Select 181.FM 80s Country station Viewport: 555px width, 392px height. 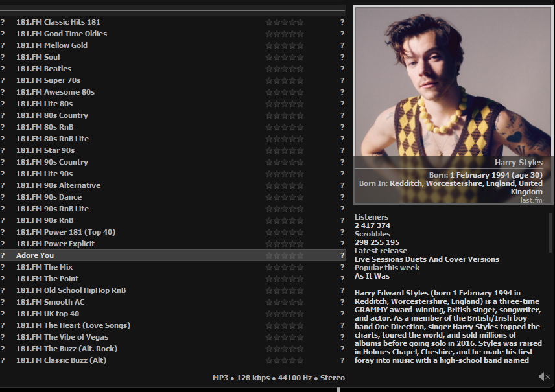tap(173, 115)
